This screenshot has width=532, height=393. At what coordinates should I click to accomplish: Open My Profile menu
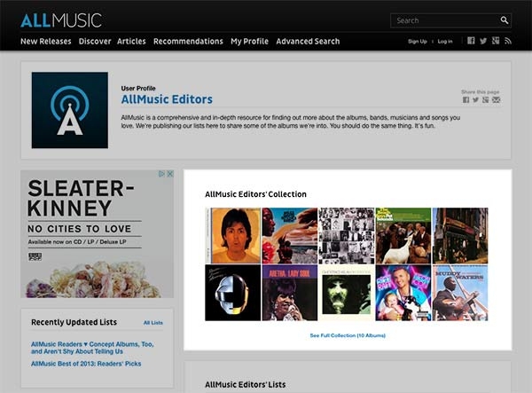(249, 42)
